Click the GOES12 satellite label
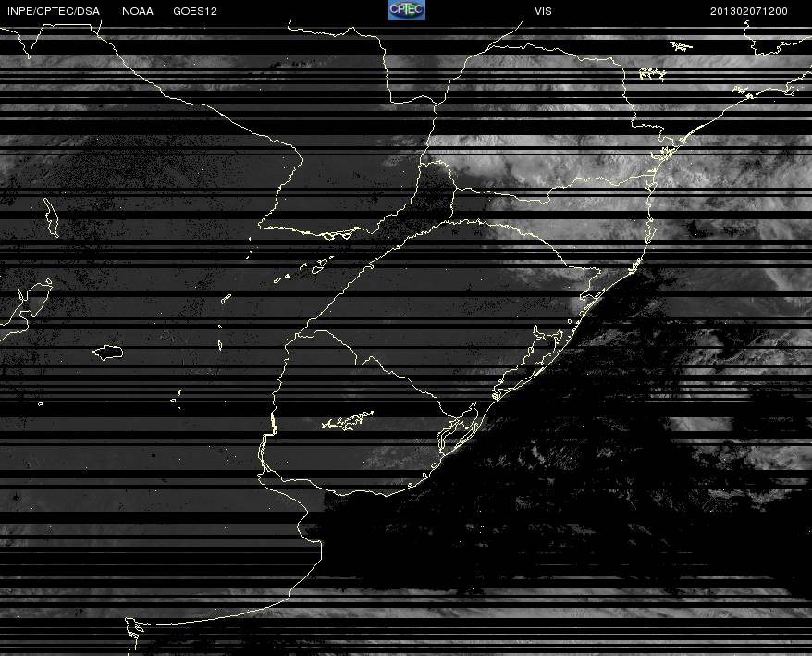Screen dimensions: 812x656 point(195,11)
